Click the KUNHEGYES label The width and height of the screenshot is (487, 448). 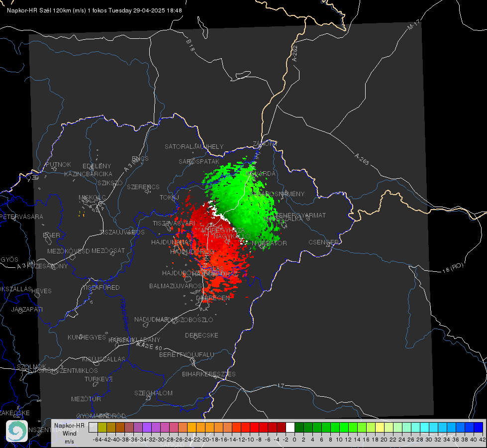(87, 337)
